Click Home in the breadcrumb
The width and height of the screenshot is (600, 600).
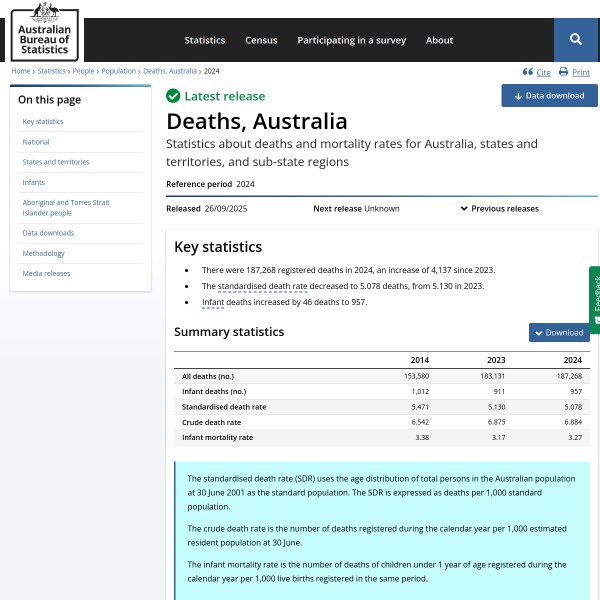20,72
